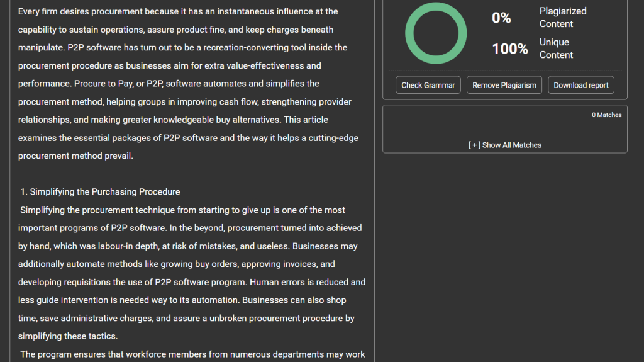Image resolution: width=644 pixels, height=362 pixels.
Task: Click the line starting The program ensures
Action: coord(192,354)
